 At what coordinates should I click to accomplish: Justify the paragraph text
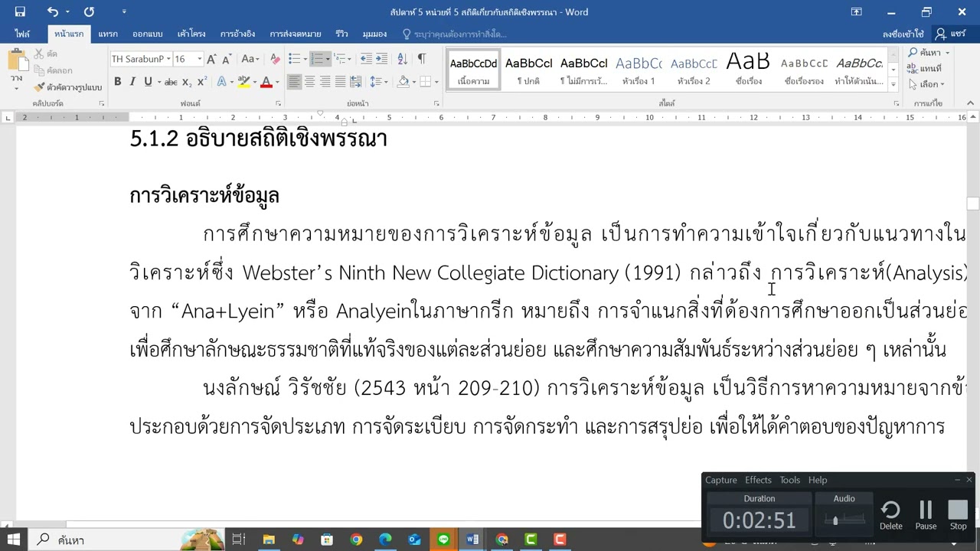tap(341, 82)
